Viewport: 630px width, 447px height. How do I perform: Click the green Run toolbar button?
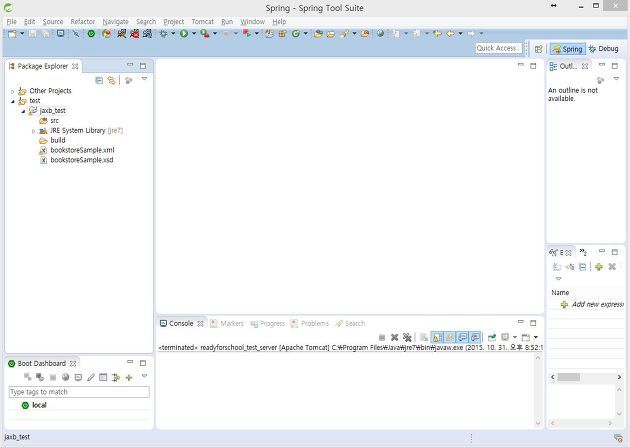pos(184,34)
